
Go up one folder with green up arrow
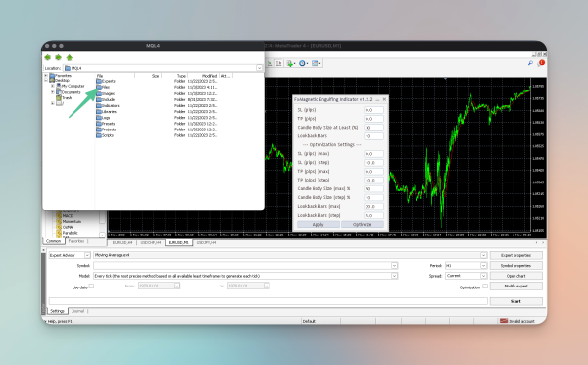69,57
